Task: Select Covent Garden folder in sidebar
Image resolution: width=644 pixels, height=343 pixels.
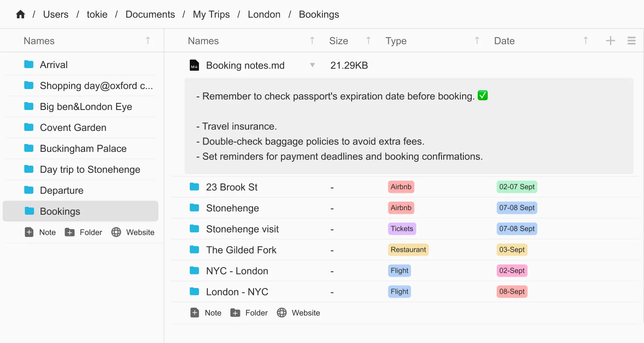Action: click(x=73, y=127)
